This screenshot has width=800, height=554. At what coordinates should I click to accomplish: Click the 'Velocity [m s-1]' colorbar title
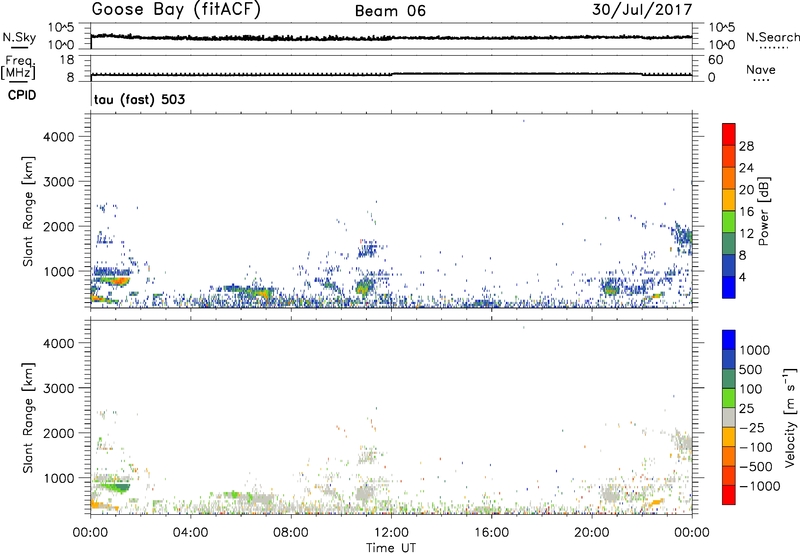[x=790, y=417]
